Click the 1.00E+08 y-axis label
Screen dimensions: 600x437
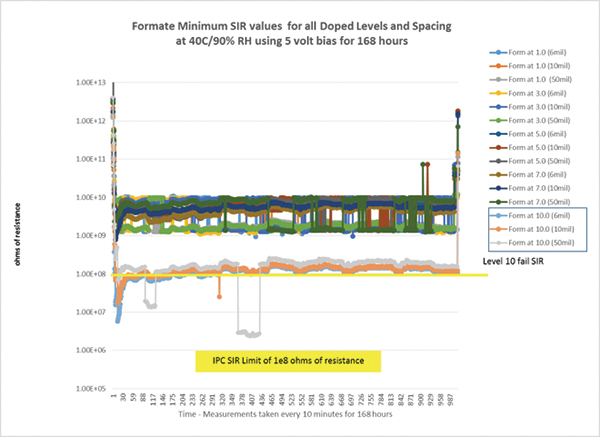pyautogui.click(x=91, y=274)
